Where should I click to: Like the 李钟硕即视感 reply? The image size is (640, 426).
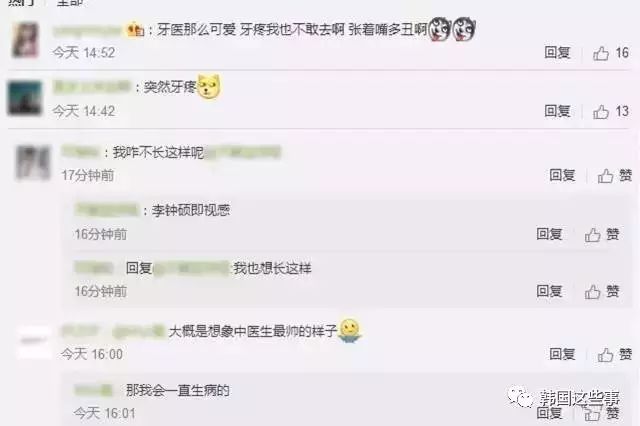pos(602,235)
